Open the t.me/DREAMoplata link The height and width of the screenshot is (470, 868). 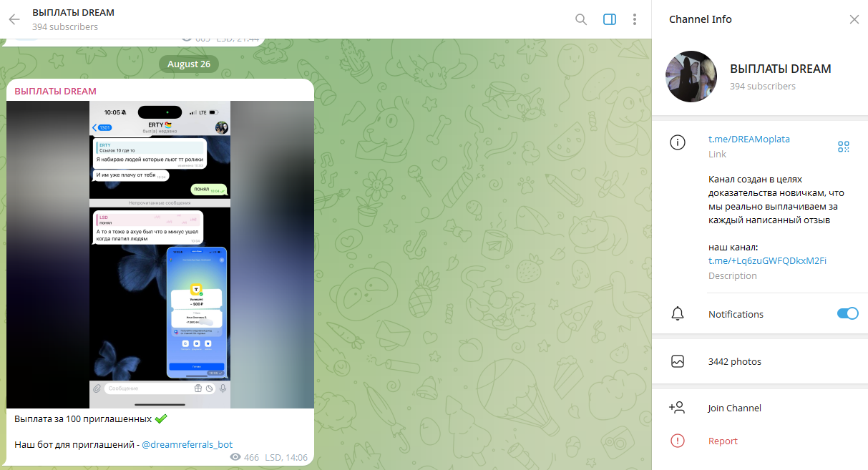tap(748, 139)
